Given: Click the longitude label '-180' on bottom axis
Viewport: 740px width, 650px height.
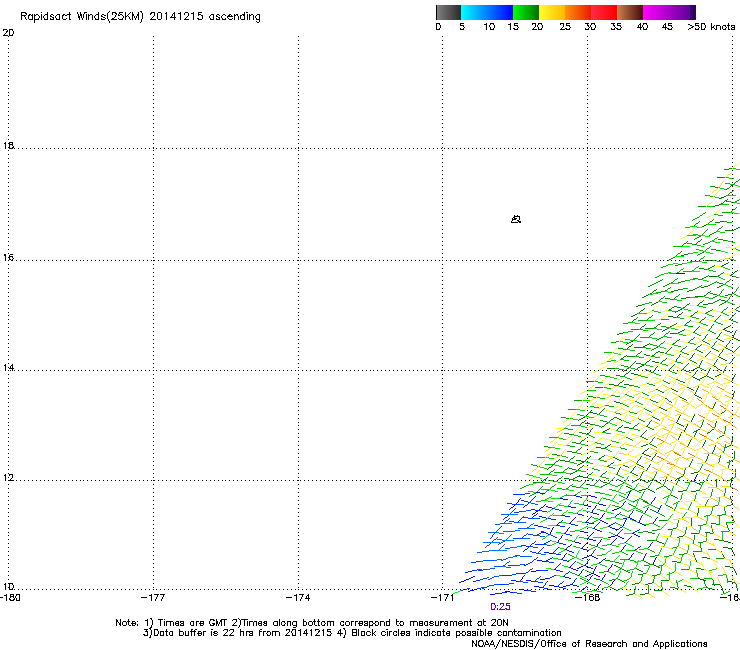Looking at the screenshot, I should pos(10,598).
